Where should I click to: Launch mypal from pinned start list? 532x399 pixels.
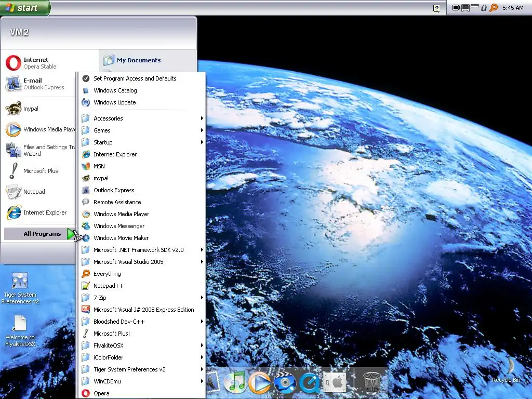pyautogui.click(x=38, y=109)
